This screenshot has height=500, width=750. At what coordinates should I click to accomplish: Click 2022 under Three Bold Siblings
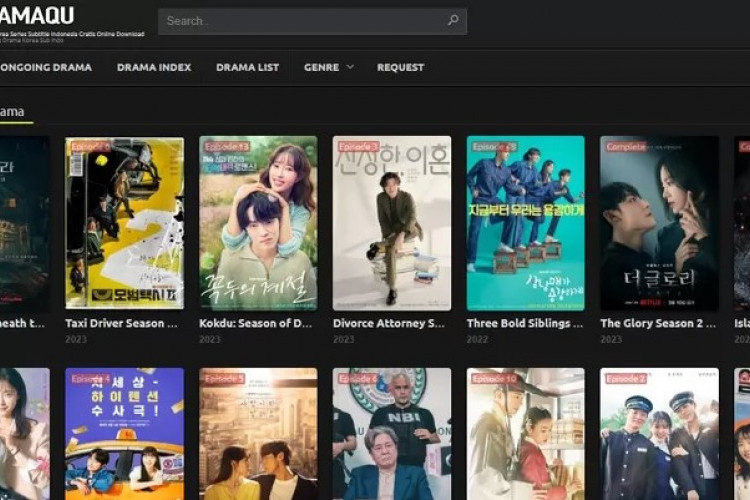[477, 339]
